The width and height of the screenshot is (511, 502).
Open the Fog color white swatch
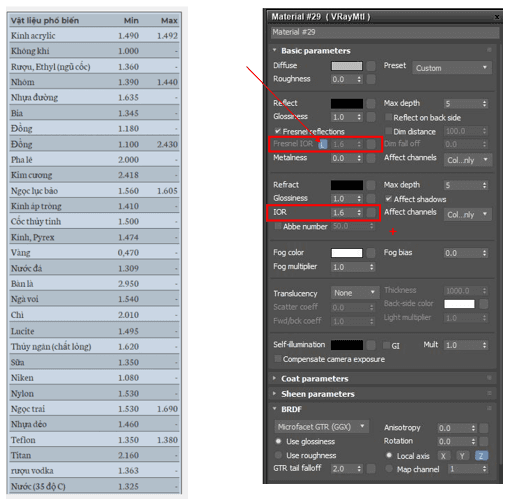[347, 253]
